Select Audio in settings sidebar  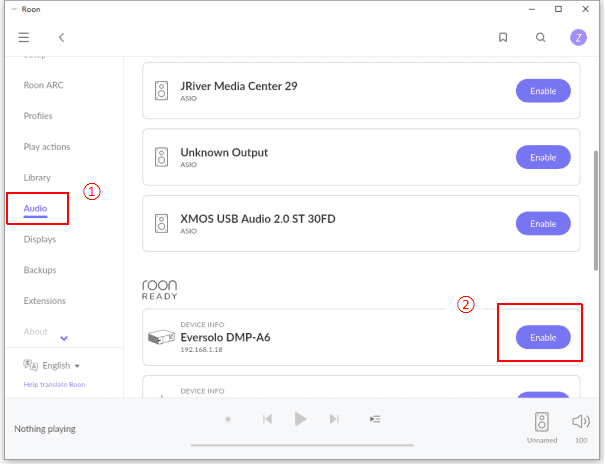(x=35, y=208)
